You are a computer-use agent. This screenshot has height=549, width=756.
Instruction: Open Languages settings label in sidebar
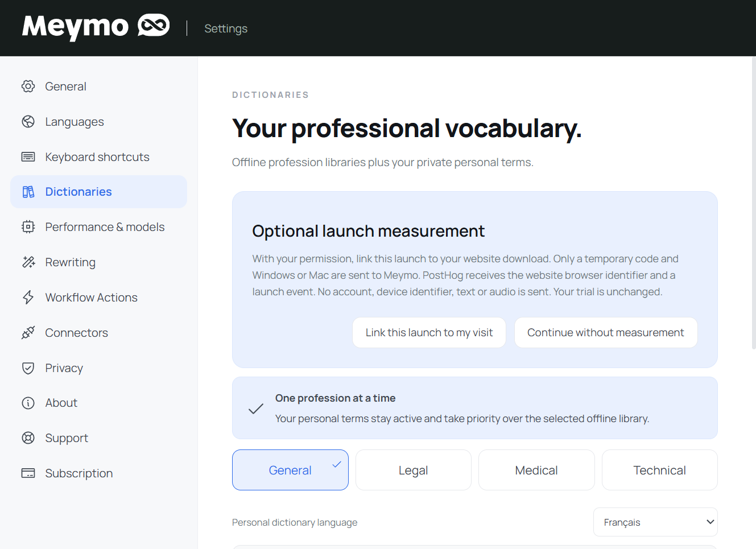pos(75,122)
